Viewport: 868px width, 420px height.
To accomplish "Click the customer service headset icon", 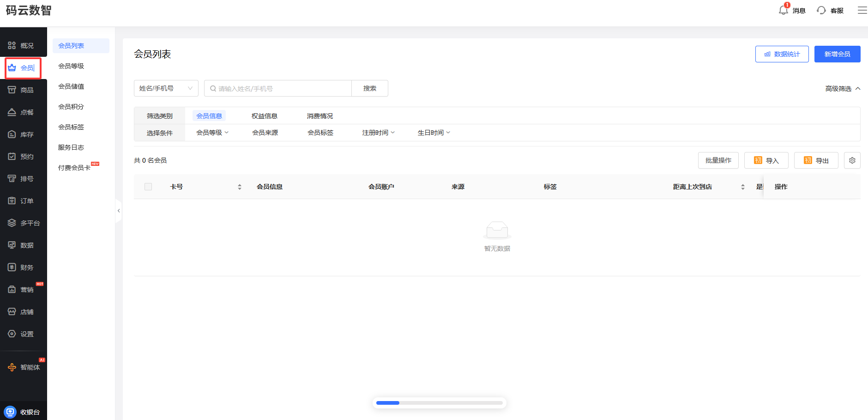I will coord(821,10).
